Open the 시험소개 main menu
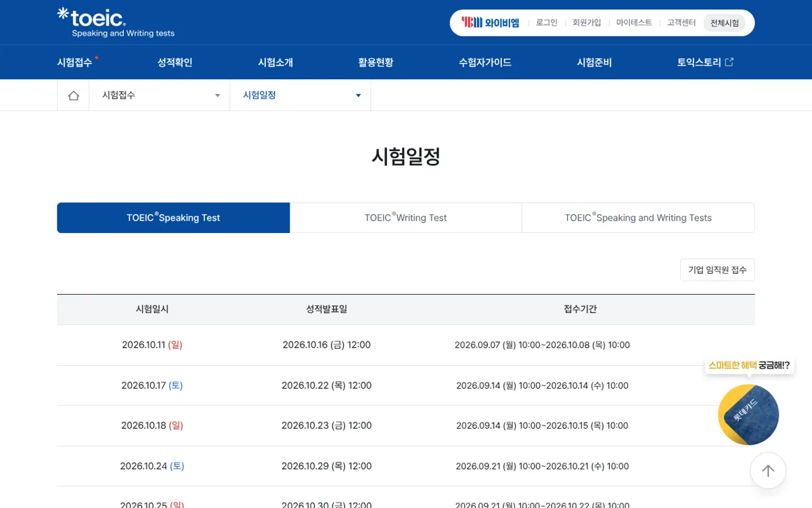This screenshot has height=508, width=812. (x=275, y=62)
